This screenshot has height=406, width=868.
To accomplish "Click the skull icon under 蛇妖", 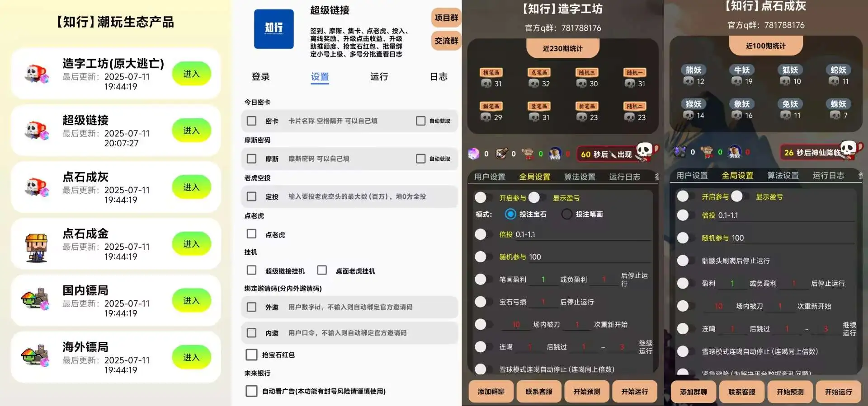I will tap(834, 81).
